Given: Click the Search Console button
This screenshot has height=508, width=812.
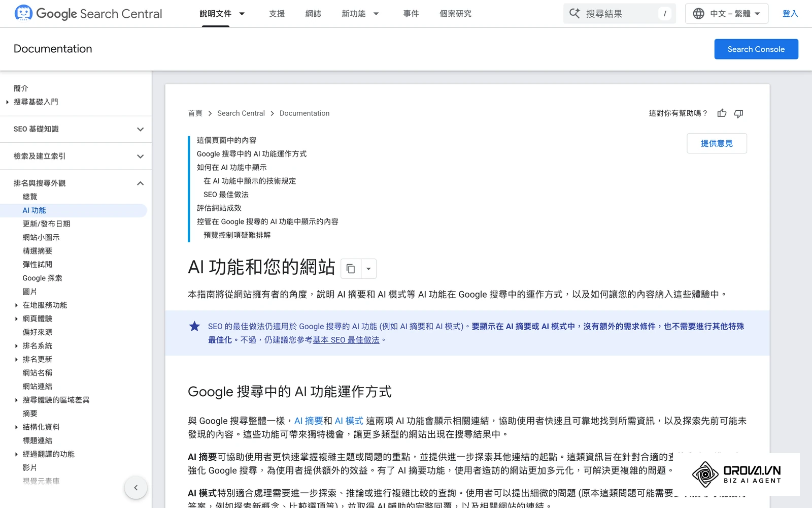Looking at the screenshot, I should click(756, 49).
